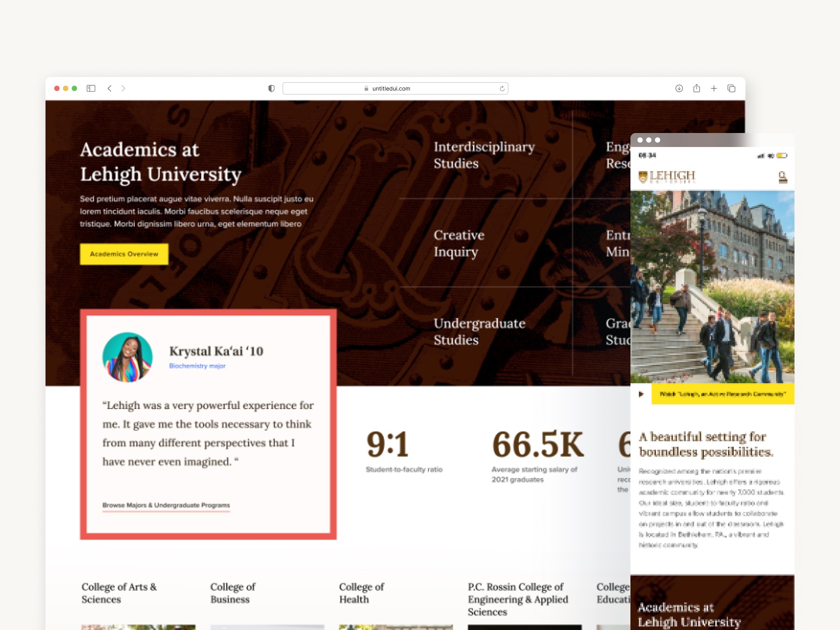The width and height of the screenshot is (840, 630).
Task: Click the signal strength icon in the mobile status bar
Action: click(761, 156)
